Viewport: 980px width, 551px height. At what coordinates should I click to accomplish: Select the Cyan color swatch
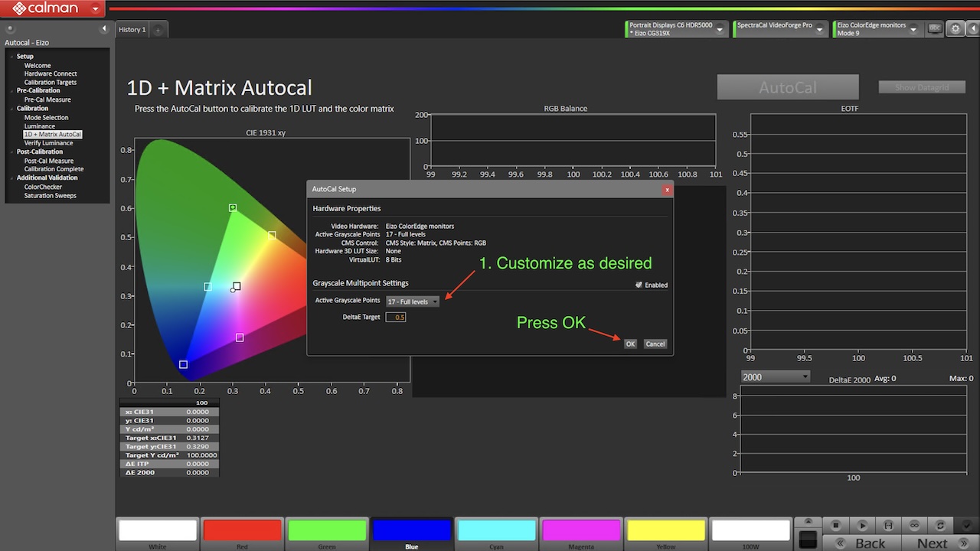(x=497, y=534)
